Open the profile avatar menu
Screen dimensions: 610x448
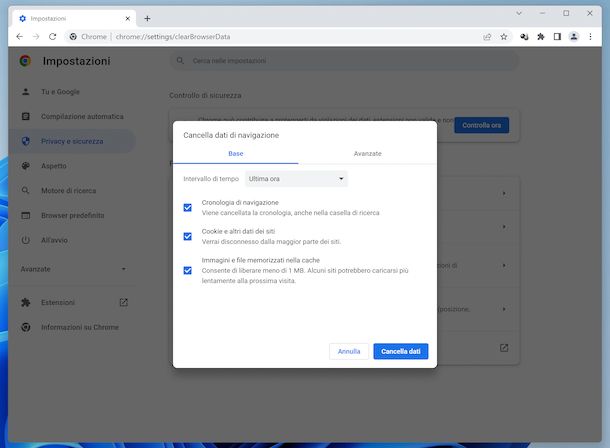(574, 37)
